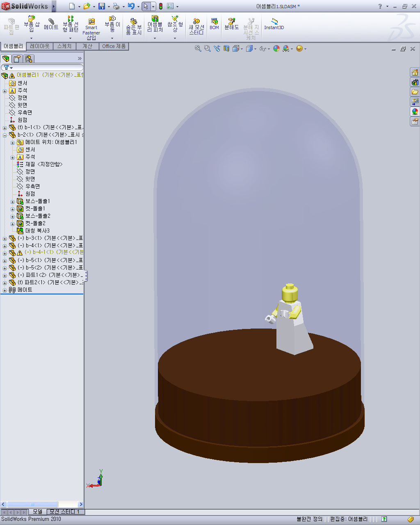Viewport: 420px width, 525px height.
Task: Expand the (-) b-3<1> component
Action: pyautogui.click(x=5, y=239)
